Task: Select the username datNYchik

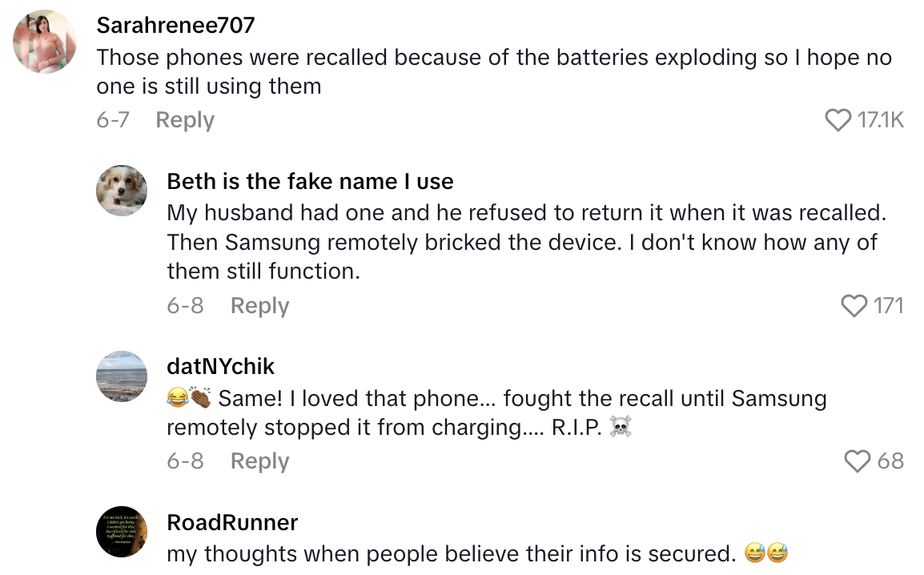Action: click(221, 366)
